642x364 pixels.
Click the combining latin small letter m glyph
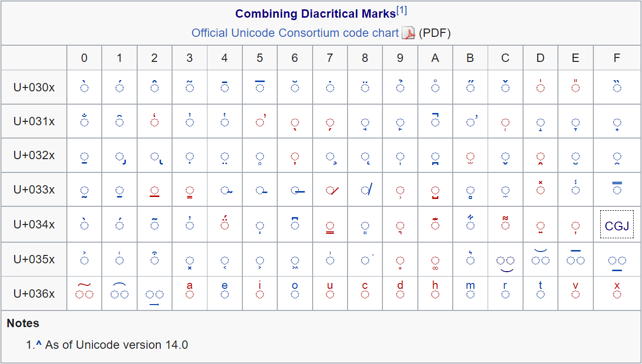click(470, 293)
